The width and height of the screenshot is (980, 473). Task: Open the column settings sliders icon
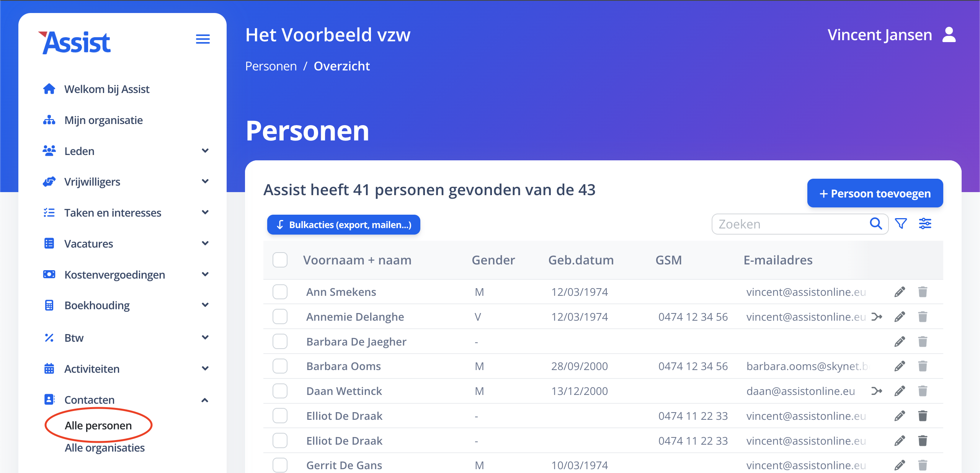[x=925, y=223]
